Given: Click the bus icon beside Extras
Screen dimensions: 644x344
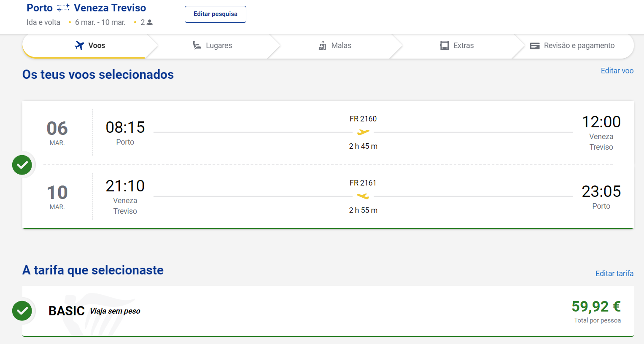Looking at the screenshot, I should click(445, 46).
